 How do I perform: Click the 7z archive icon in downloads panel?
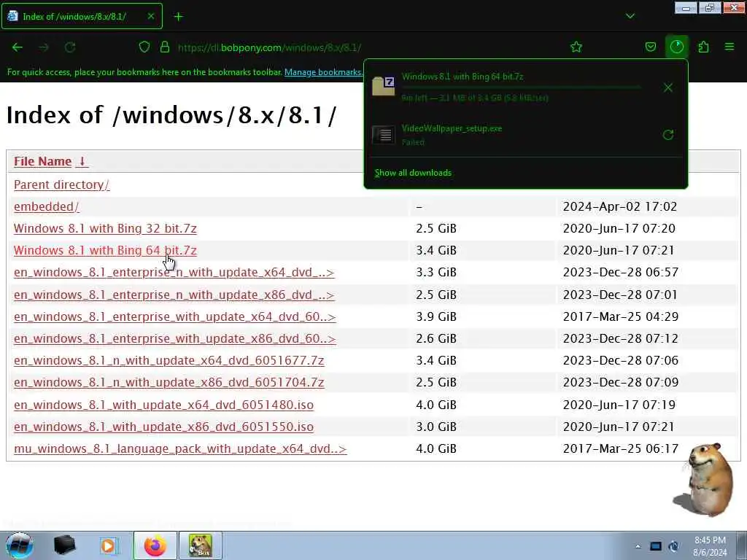point(384,86)
